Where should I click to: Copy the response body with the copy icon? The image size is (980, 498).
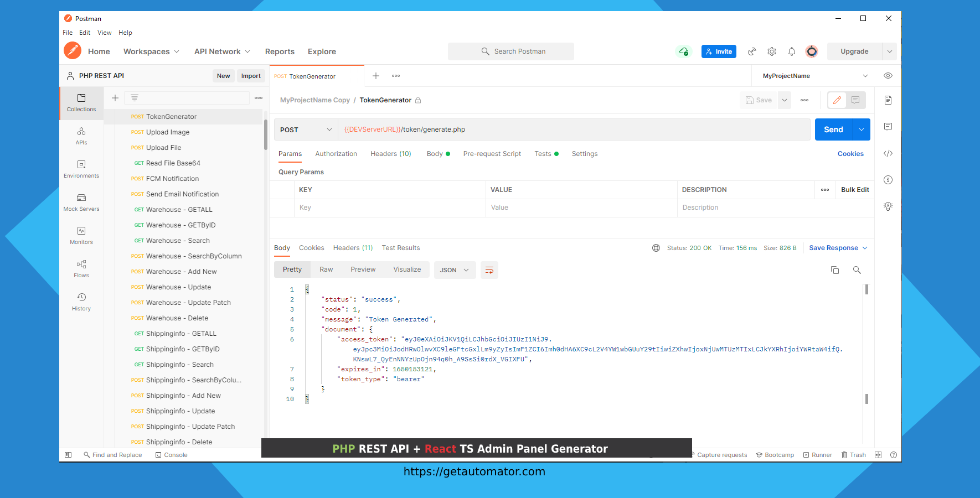pos(835,270)
